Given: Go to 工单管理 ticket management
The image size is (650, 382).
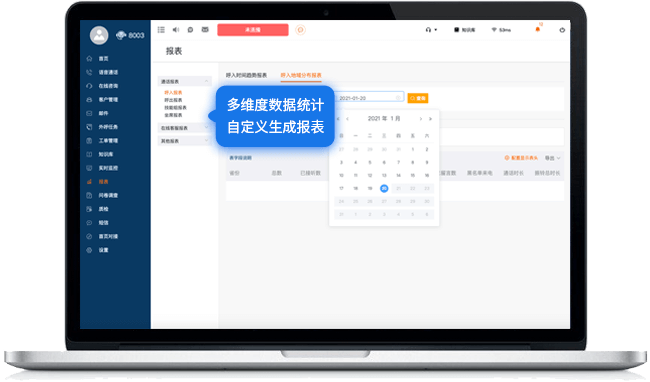Looking at the screenshot, I should pos(108,141).
